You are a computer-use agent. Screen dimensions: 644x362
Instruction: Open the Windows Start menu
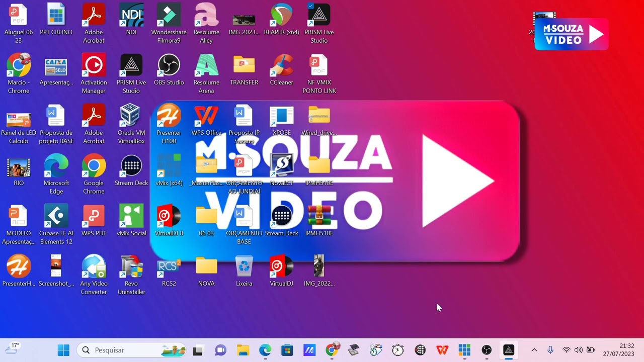pos(63,350)
